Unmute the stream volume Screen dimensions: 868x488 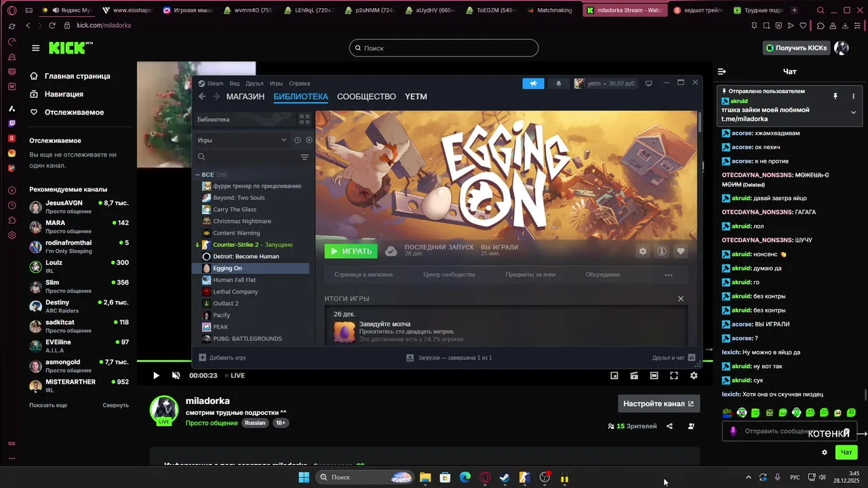click(176, 375)
